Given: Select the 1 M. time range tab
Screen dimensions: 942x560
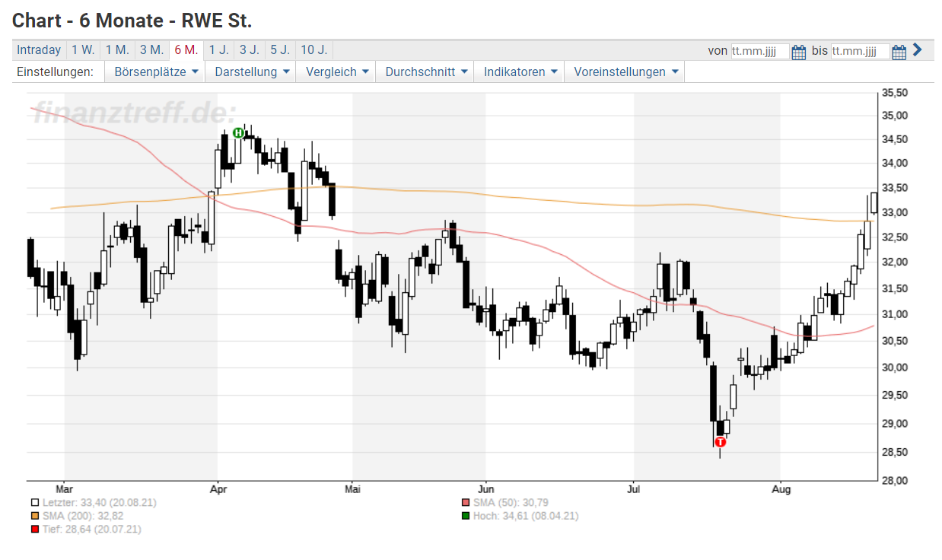Looking at the screenshot, I should pos(117,50).
